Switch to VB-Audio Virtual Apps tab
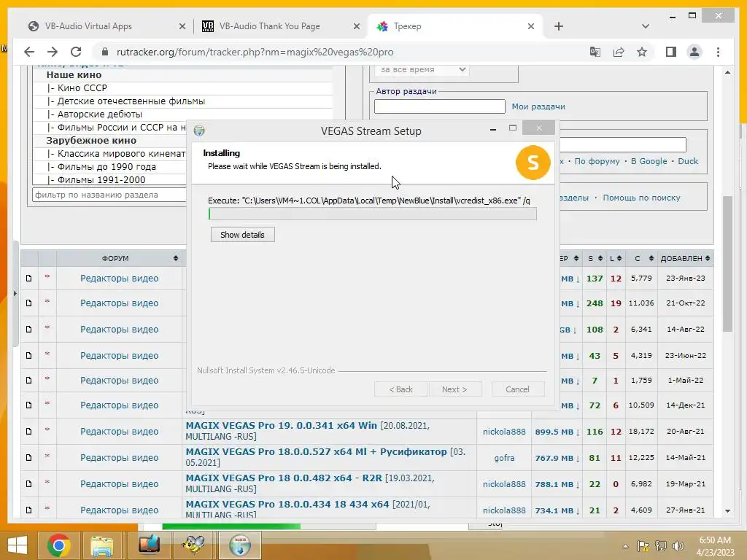This screenshot has width=747, height=560. click(88, 26)
